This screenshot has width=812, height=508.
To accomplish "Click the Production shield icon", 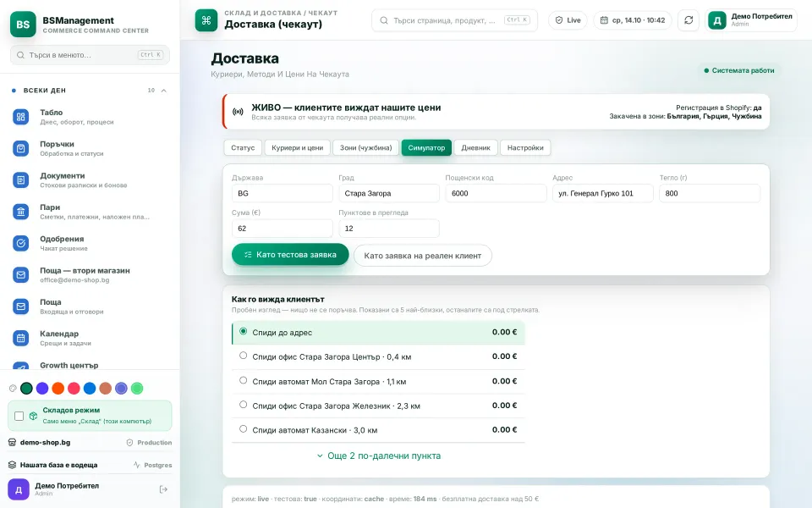I will pos(130,442).
